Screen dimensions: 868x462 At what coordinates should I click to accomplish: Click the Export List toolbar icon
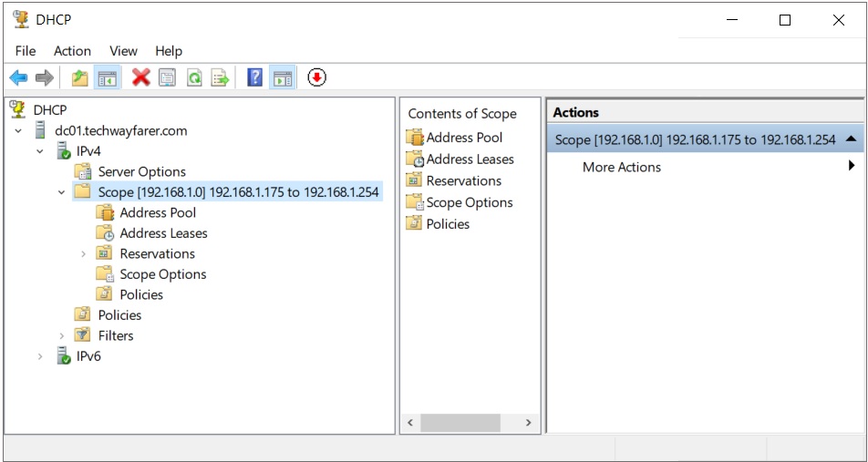coord(220,78)
